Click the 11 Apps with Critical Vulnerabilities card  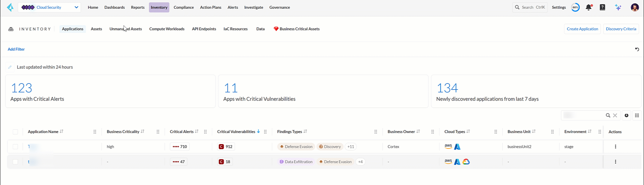(323, 91)
